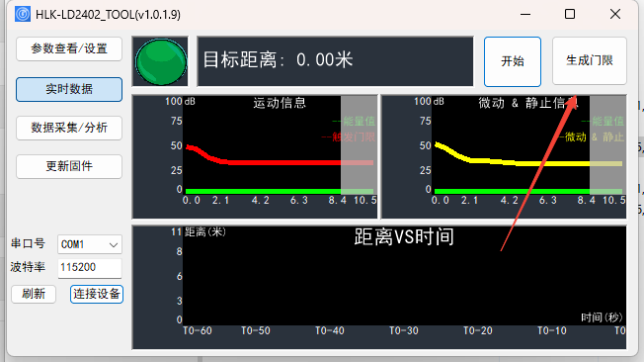Click the 连接设备 button
Image resolution: width=644 pixels, height=362 pixels.
[97, 294]
